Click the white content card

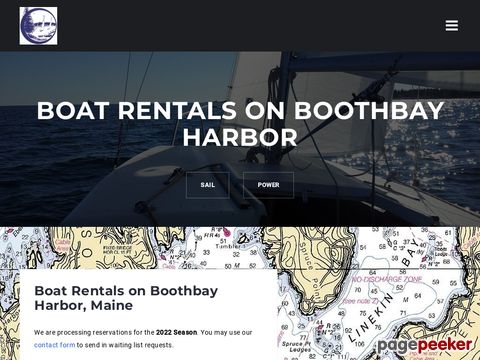pyautogui.click(x=149, y=315)
